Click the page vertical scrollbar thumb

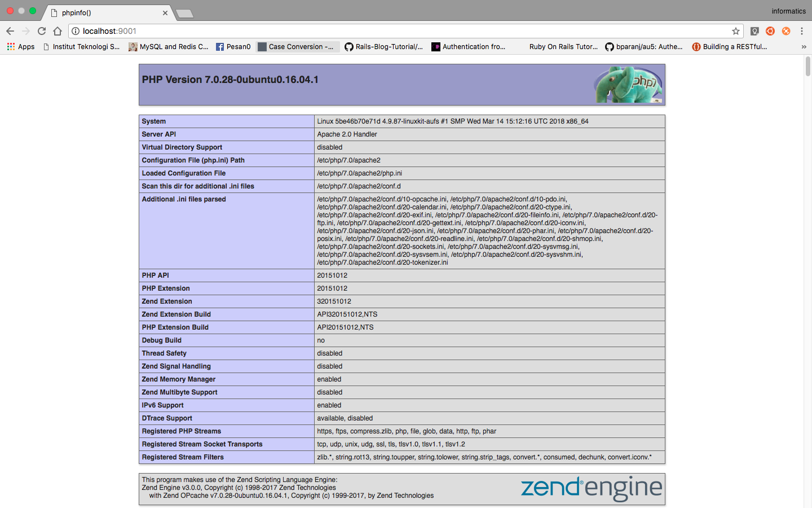tap(807, 66)
